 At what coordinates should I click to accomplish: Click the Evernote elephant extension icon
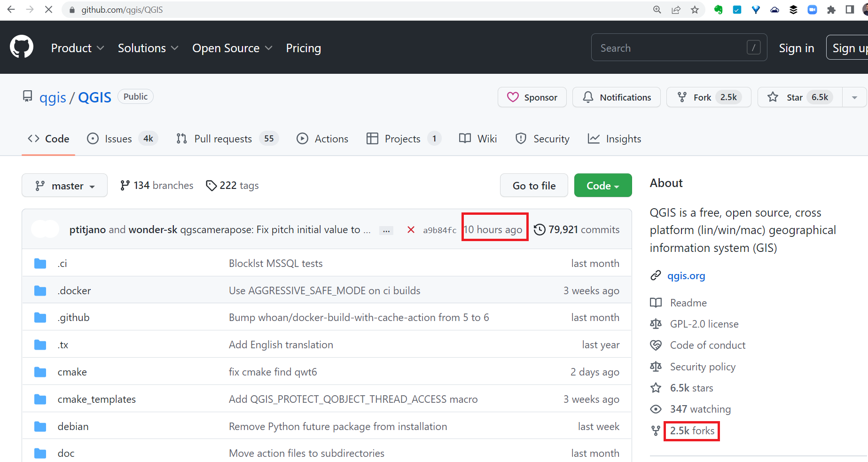tap(718, 10)
